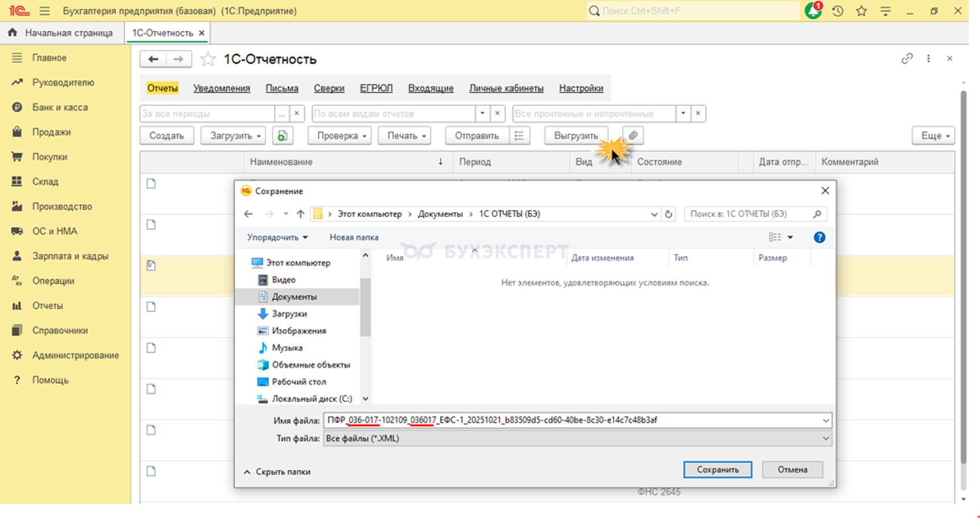Refresh the folder view in the save dialog
Screen dimensions: 980x518
point(668,214)
